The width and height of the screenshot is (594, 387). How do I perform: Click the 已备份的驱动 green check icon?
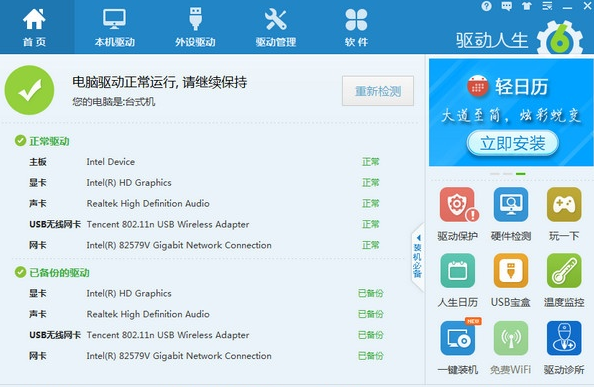(x=20, y=272)
